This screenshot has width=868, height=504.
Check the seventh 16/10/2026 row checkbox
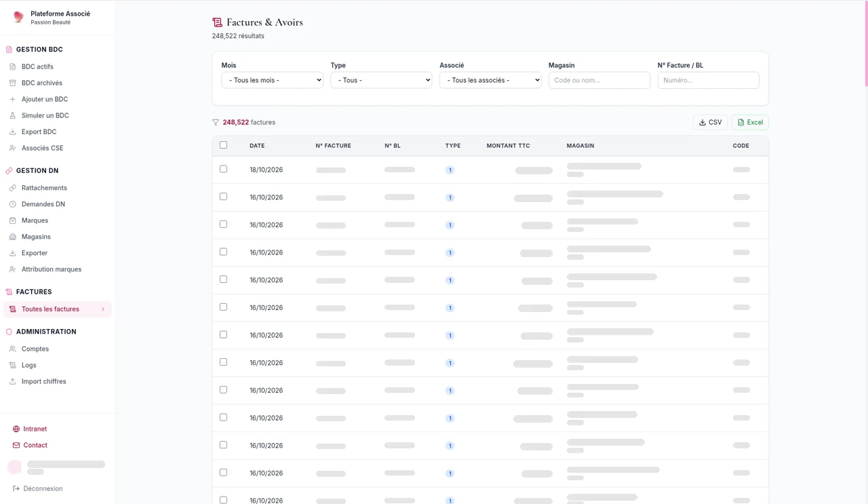223,362
